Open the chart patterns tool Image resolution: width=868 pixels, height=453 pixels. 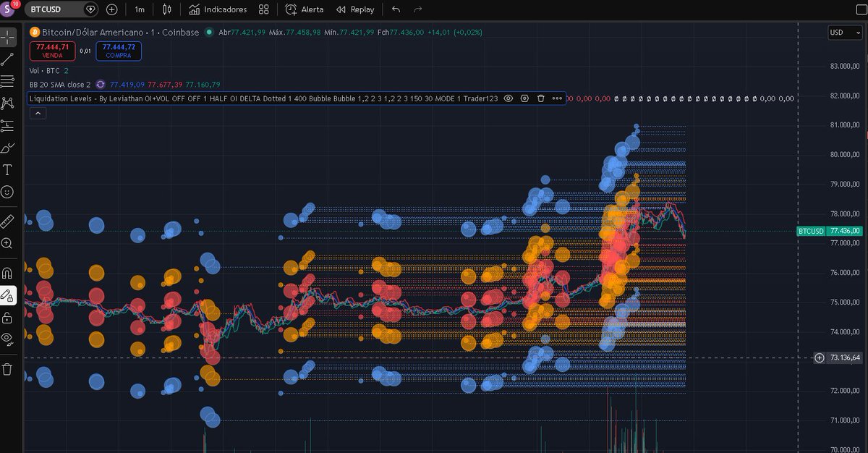[x=7, y=103]
